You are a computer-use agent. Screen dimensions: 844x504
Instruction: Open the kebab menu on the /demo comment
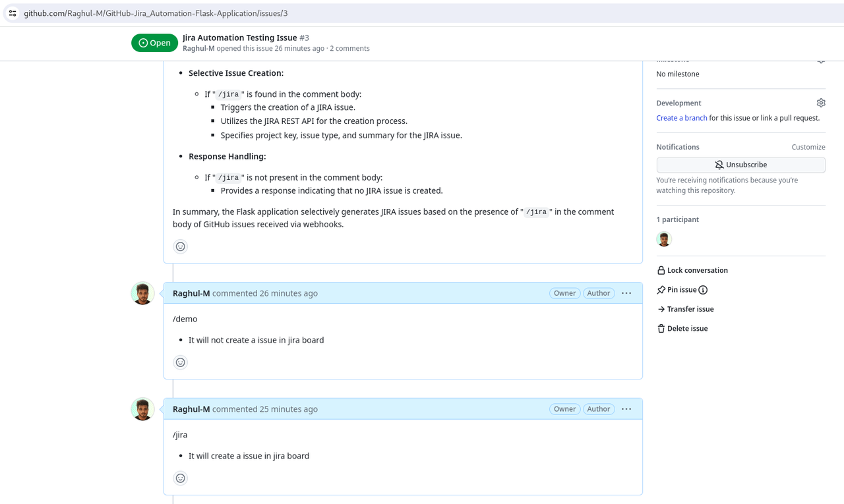(626, 293)
